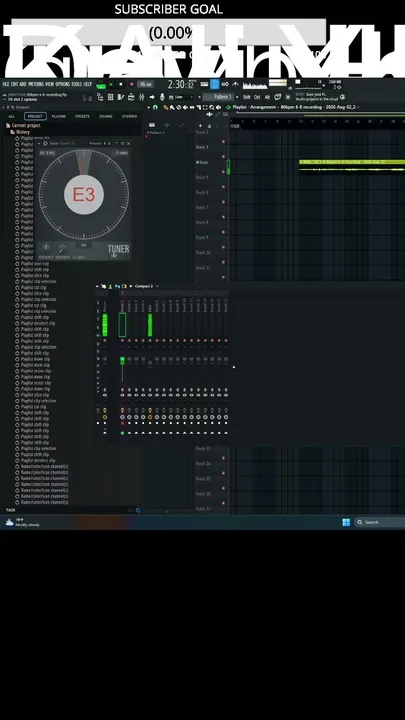
Task: Select the yellow audio clip on bass track
Action: click(352, 166)
